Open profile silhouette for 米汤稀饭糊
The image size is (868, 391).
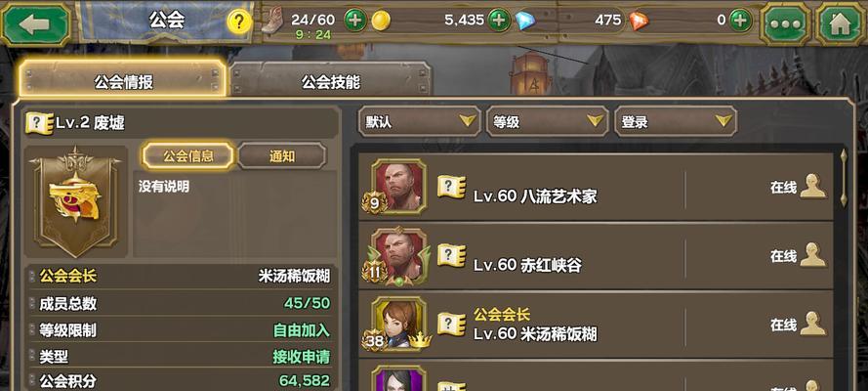813,324
